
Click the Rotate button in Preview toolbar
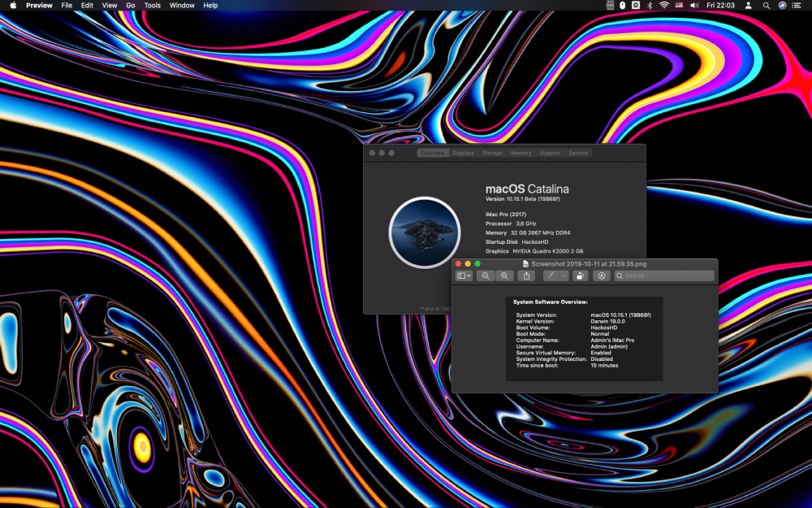pyautogui.click(x=580, y=276)
